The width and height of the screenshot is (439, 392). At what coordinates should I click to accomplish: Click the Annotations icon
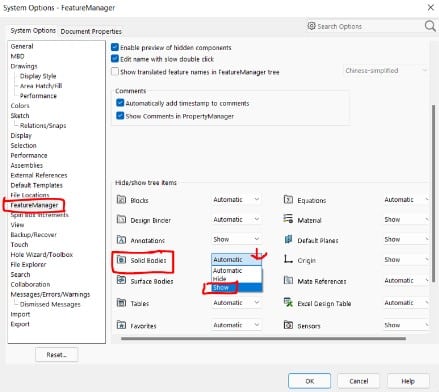click(x=121, y=240)
